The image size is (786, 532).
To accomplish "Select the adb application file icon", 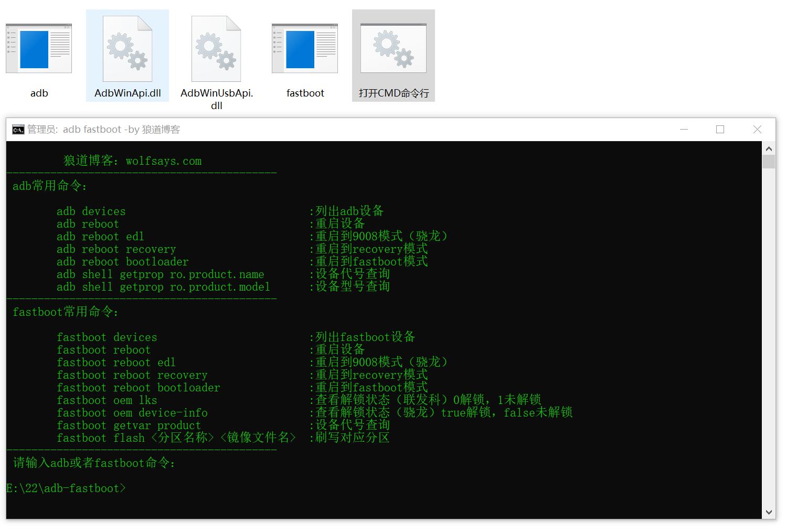I will point(39,48).
